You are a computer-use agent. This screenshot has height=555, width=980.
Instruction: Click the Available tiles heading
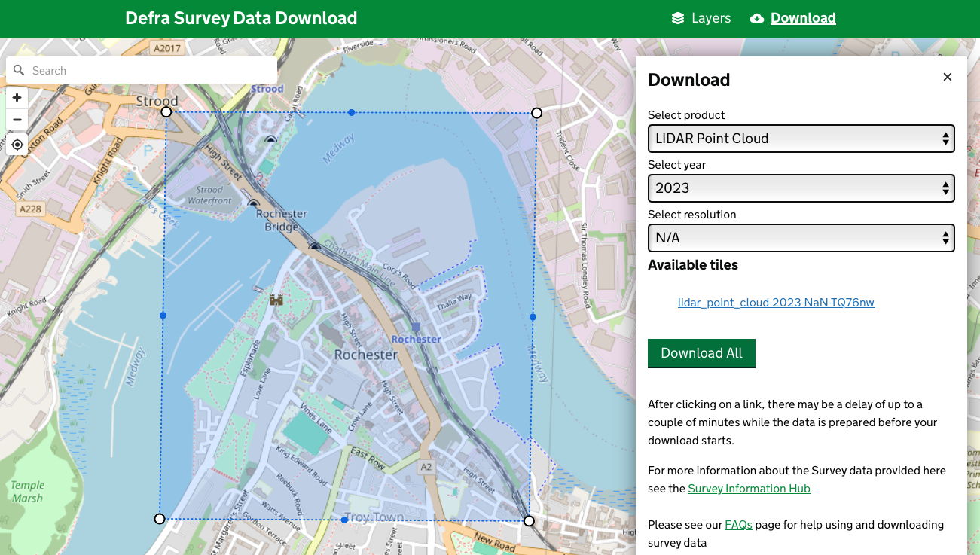[x=693, y=265]
